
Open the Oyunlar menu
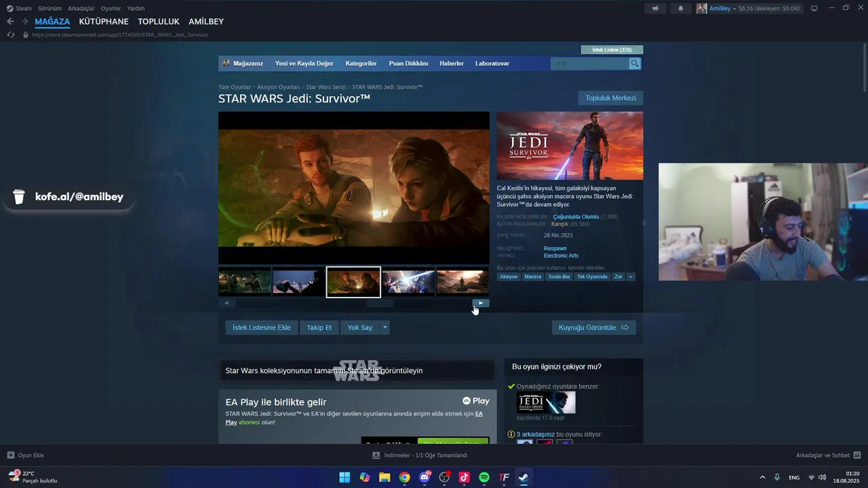(111, 8)
